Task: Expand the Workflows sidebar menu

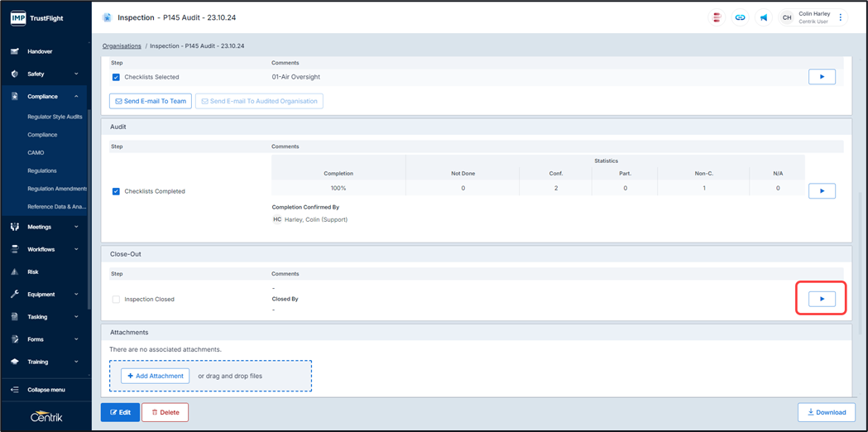Action: coord(76,249)
